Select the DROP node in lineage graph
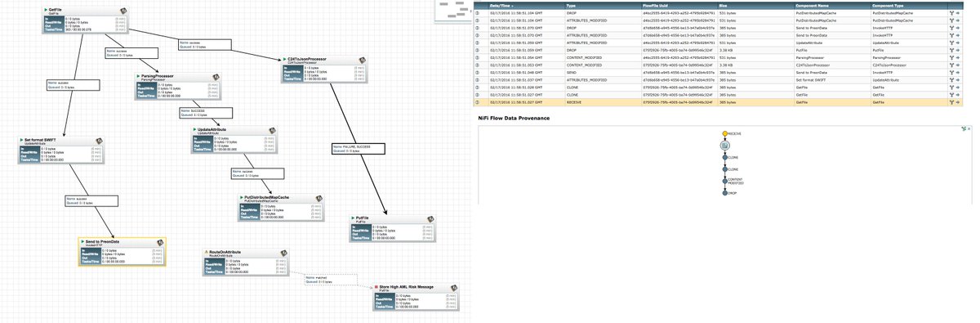 point(724,193)
